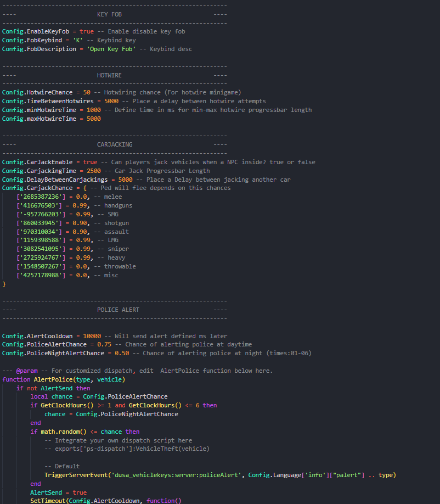440x504 pixels.
Task: Click the true value of Config.CarJackEnable
Action: (x=90, y=162)
